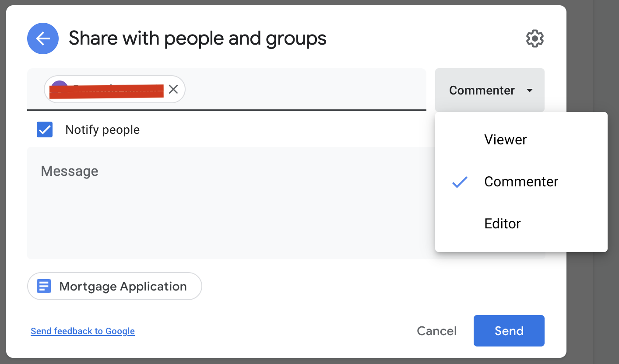The width and height of the screenshot is (619, 364).
Task: Click the Send button
Action: click(x=509, y=331)
